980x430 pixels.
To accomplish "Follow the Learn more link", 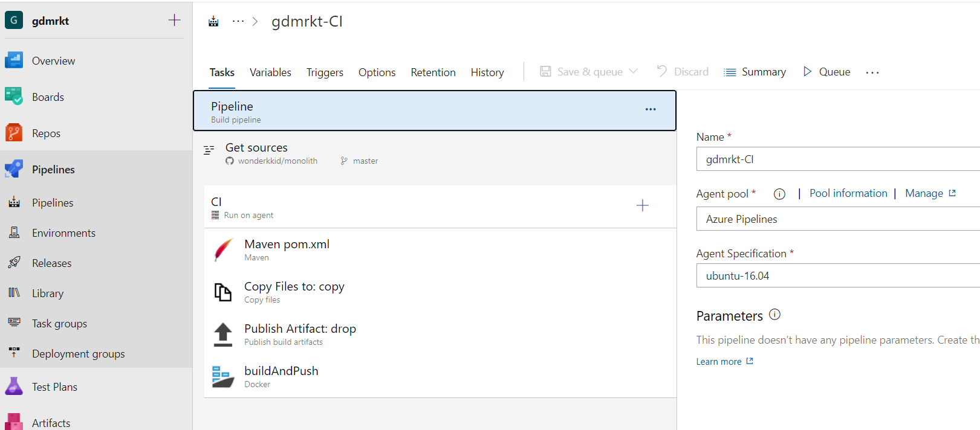I will coord(724,361).
